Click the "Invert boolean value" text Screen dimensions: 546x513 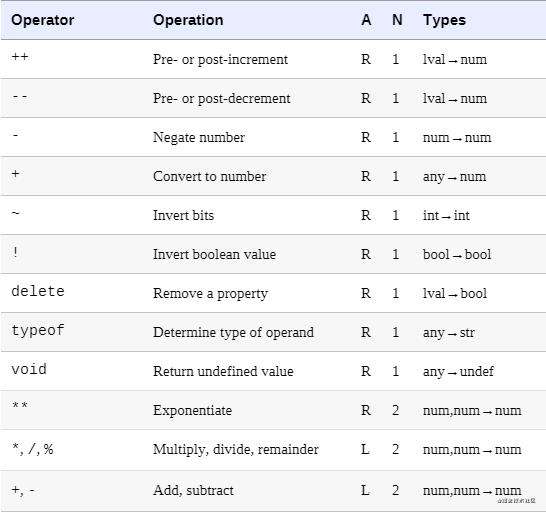(214, 254)
